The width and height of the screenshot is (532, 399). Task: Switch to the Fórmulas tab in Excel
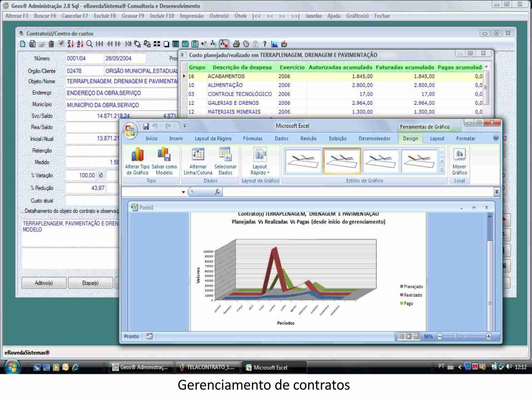pyautogui.click(x=253, y=139)
